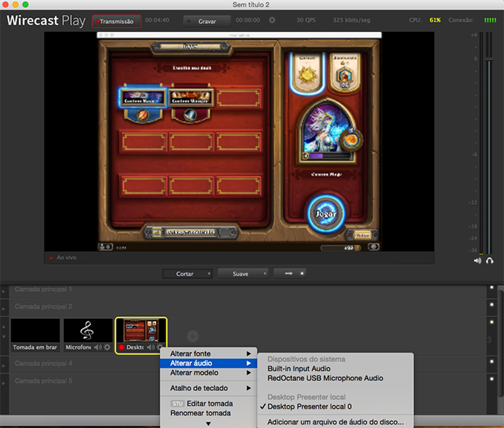Expand Camada principal 5 layer
This screenshot has width=504, height=428.
(4, 383)
